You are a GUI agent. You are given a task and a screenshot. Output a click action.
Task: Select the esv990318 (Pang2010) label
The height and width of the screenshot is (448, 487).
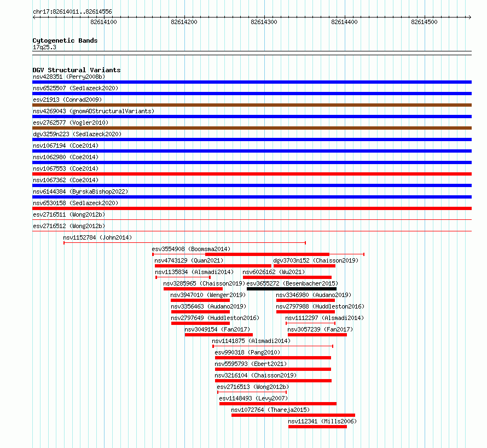247,352
